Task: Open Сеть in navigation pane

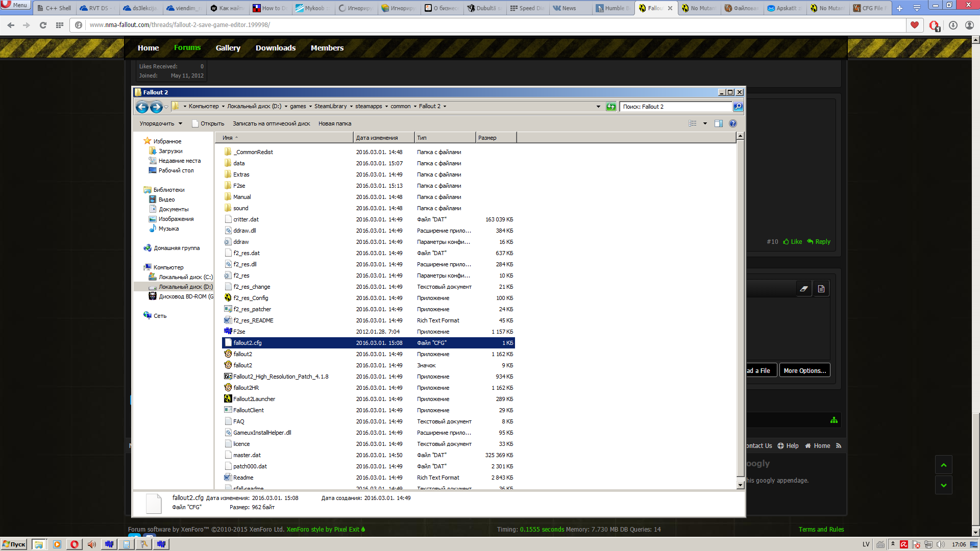Action: click(x=160, y=316)
